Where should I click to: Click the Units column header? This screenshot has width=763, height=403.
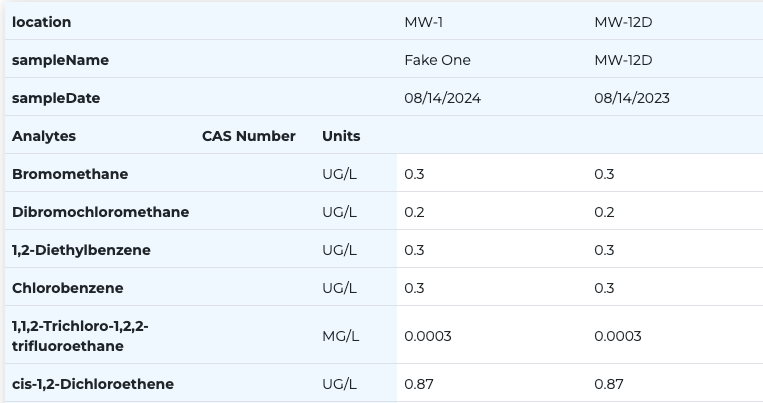pyautogui.click(x=341, y=136)
